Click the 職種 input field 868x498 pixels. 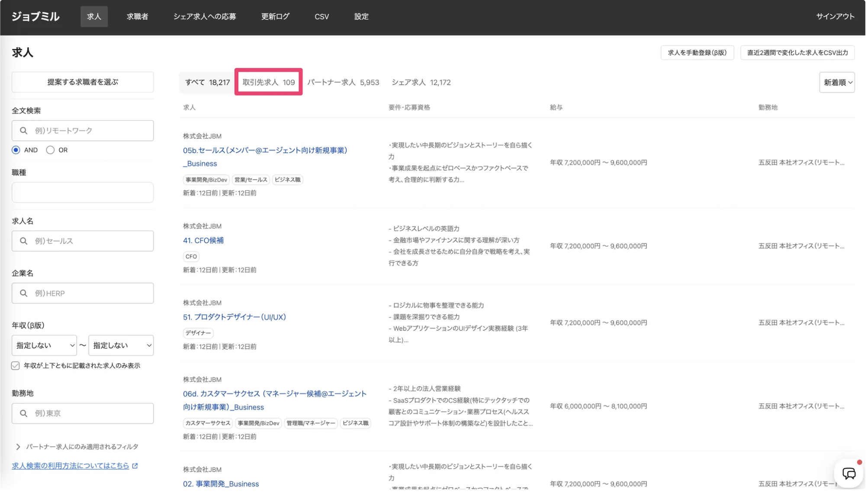[x=83, y=193]
